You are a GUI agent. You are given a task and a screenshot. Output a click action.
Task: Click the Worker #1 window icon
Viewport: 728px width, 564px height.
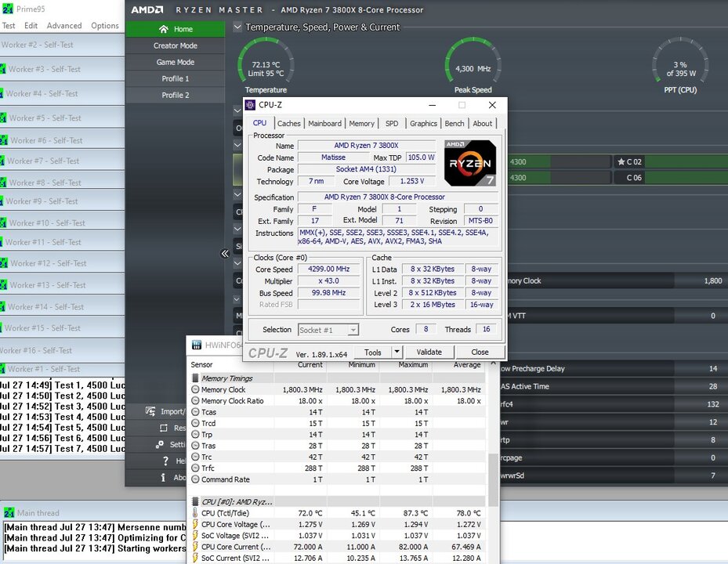click(3, 369)
